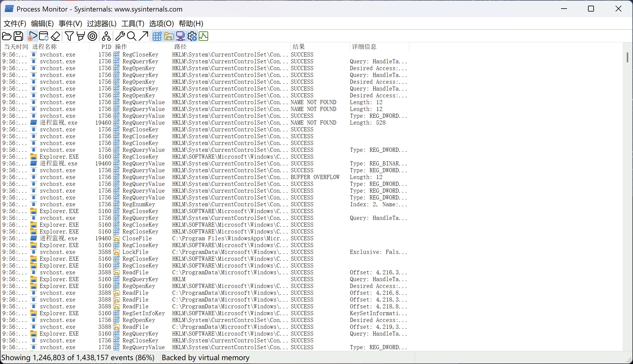Select the include-process crosshair tool
Viewport: 633px width, 364px height.
[92, 36]
